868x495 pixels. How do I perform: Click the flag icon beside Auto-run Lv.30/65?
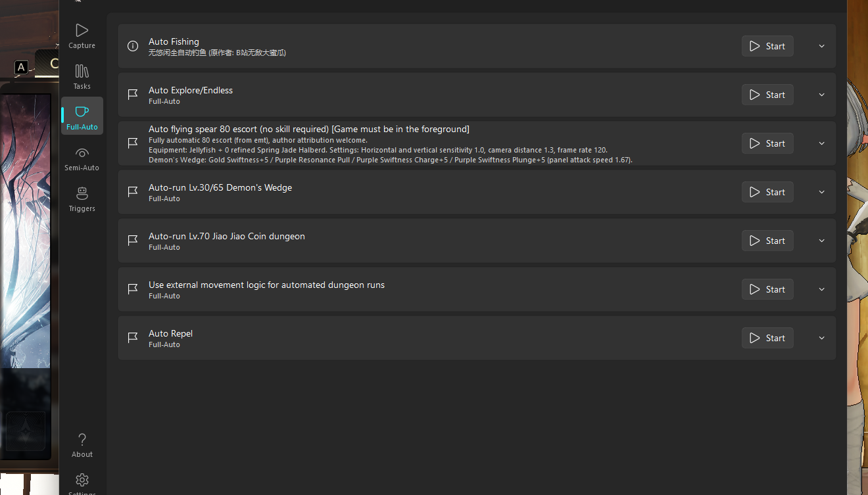[133, 192]
